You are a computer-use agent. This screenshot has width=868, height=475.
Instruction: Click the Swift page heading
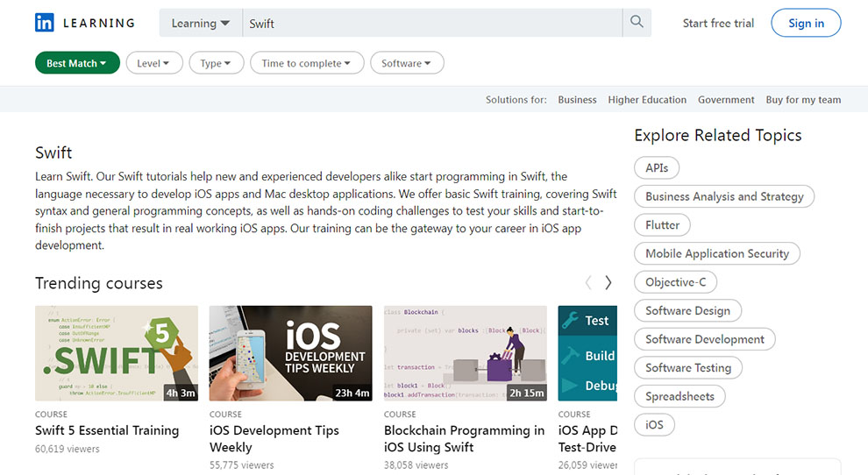pyautogui.click(x=53, y=152)
